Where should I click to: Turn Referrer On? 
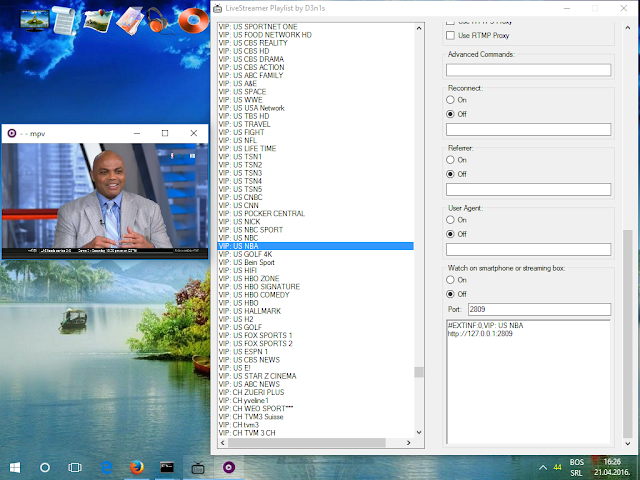[x=450, y=160]
